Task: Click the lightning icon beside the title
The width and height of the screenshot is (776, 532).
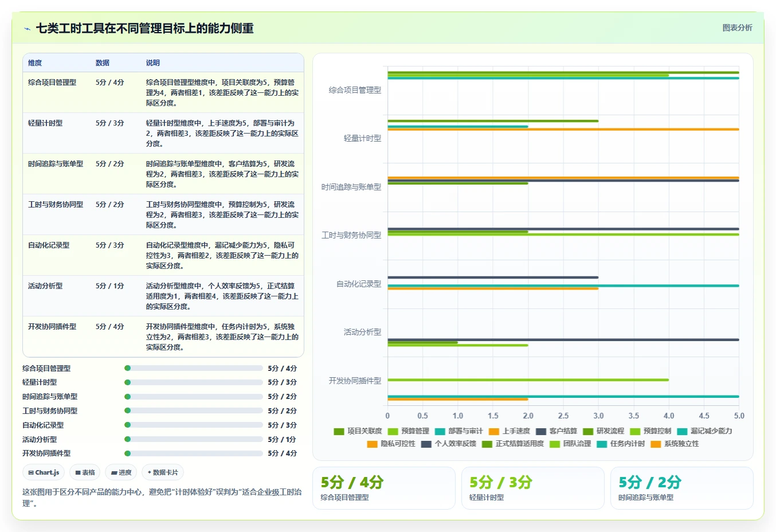Action: point(27,29)
